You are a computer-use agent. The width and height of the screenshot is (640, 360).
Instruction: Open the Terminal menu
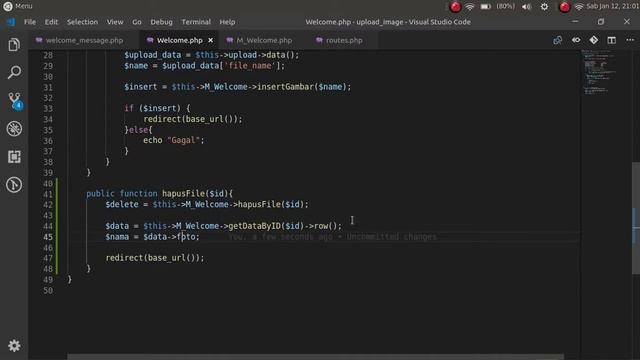pos(196,22)
